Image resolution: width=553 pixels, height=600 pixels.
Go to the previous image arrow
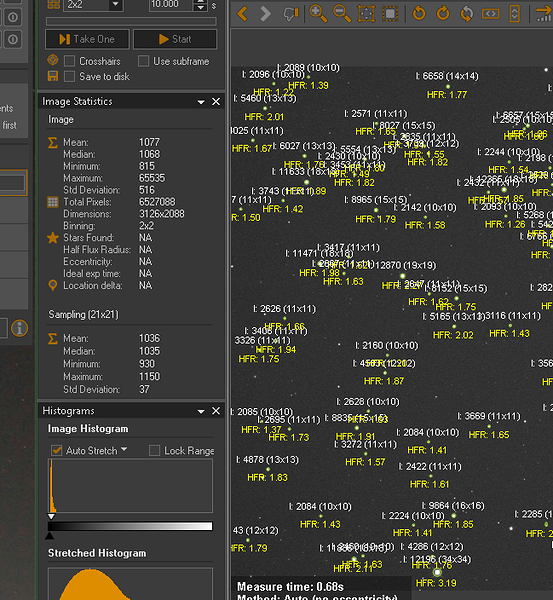click(x=243, y=14)
